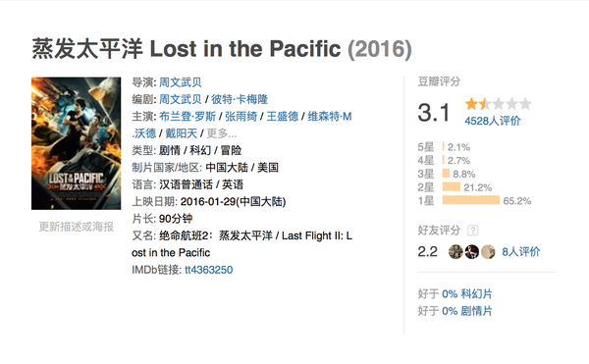The width and height of the screenshot is (589, 364).
Task: Open screenwriter 彼特·卡梅隆 link
Action: [x=240, y=99]
